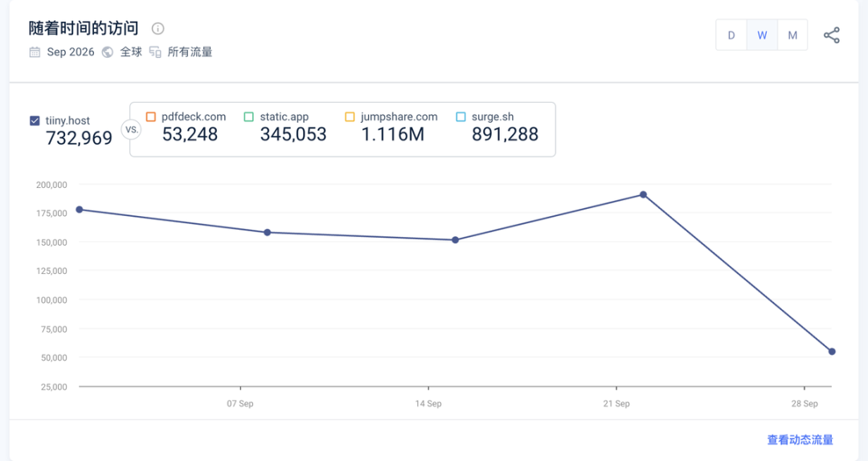The image size is (868, 461).
Task: Switch to weekly view (W)
Action: tap(762, 35)
